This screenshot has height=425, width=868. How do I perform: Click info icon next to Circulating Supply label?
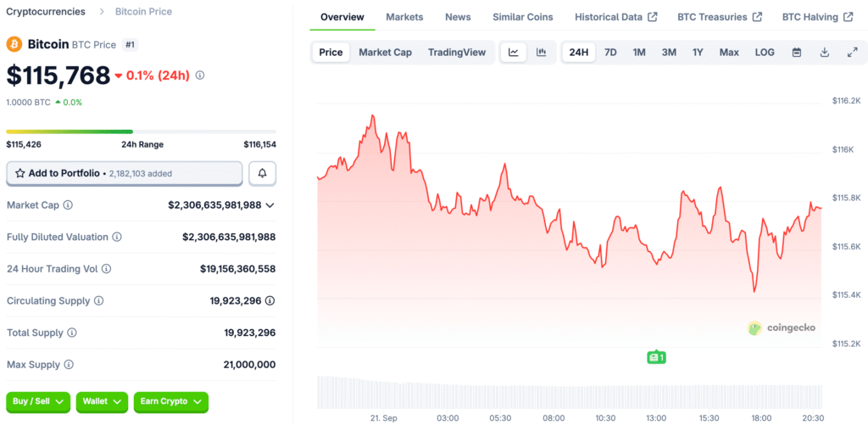tap(98, 301)
